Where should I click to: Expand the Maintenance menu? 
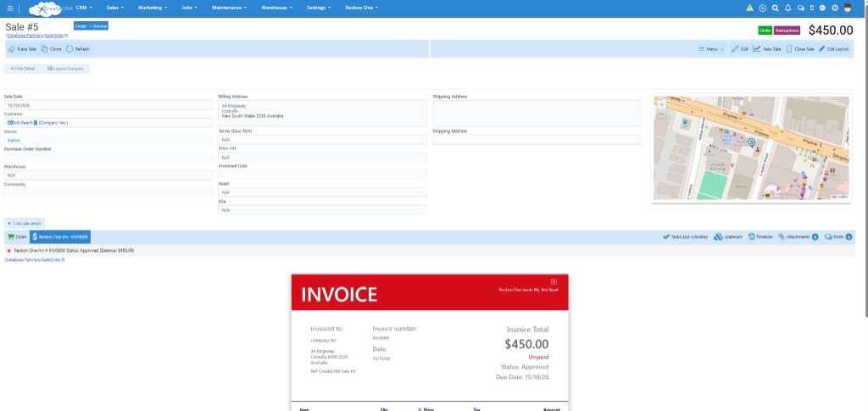pyautogui.click(x=229, y=8)
